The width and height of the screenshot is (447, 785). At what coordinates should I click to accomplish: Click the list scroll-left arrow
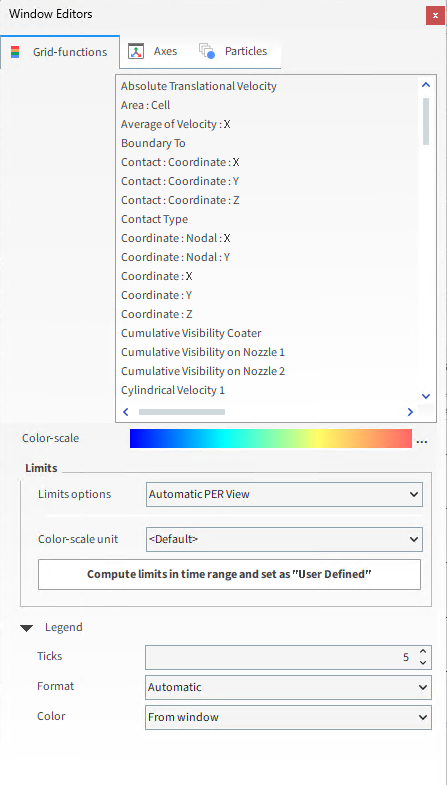pos(126,412)
